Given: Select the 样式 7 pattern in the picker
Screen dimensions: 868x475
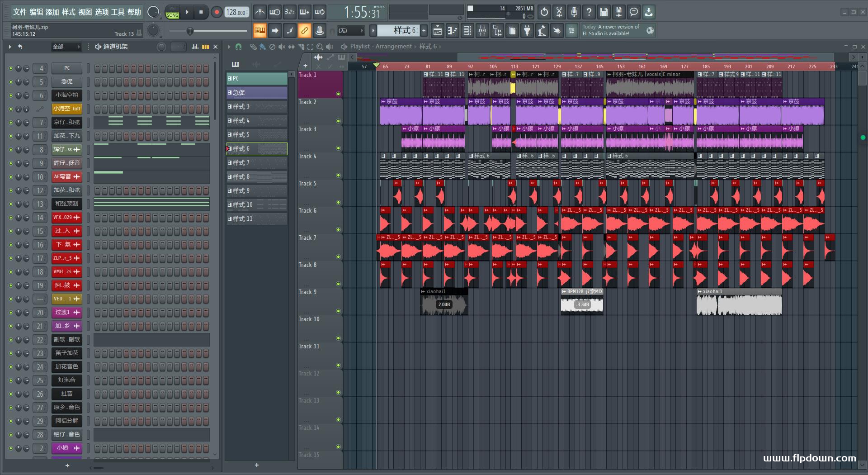Looking at the screenshot, I should 257,162.
